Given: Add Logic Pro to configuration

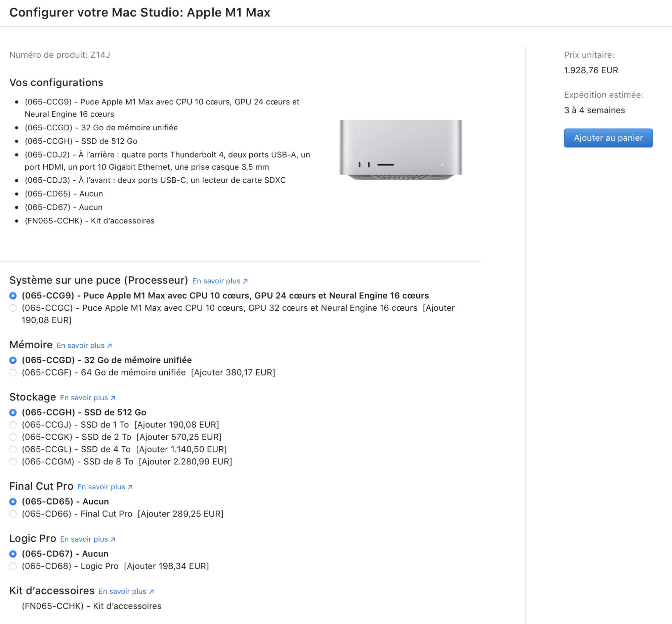Looking at the screenshot, I should pos(13,566).
